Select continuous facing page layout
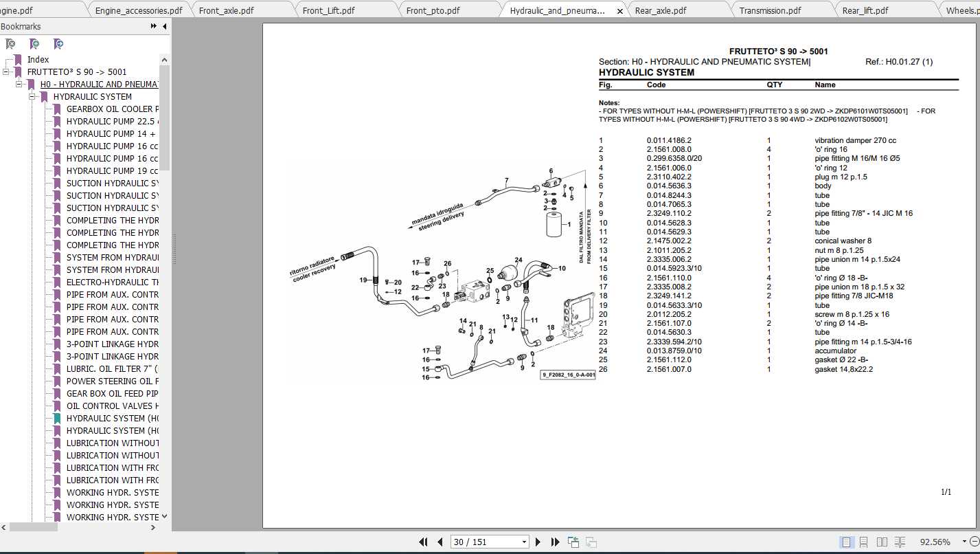Image resolution: width=980 pixels, height=554 pixels. tap(900, 542)
